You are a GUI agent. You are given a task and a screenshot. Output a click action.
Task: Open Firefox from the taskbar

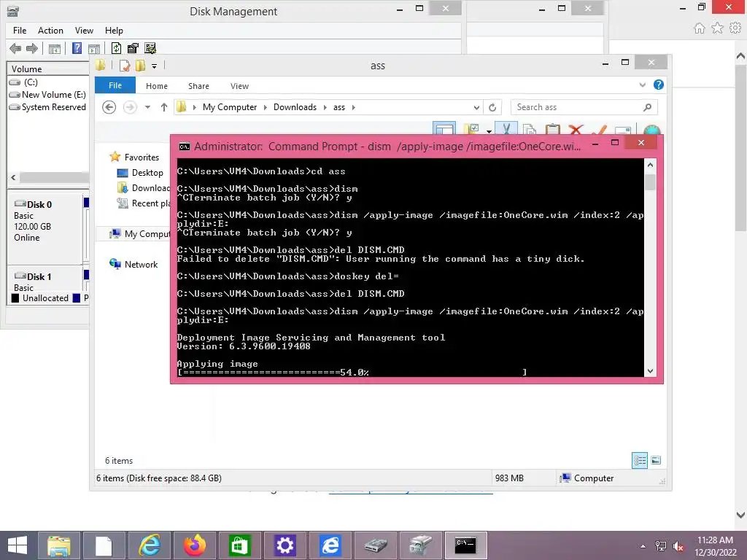click(x=194, y=545)
